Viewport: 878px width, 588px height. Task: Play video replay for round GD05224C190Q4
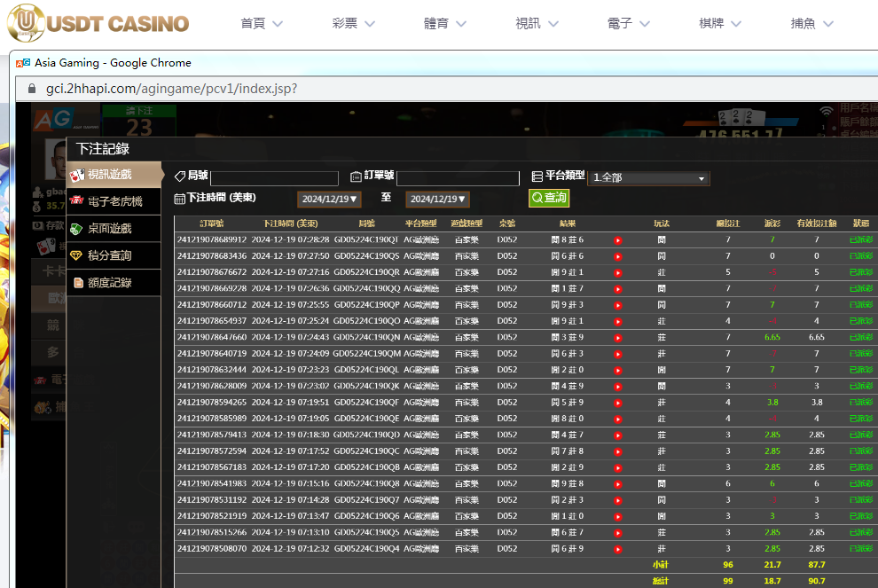point(618,549)
